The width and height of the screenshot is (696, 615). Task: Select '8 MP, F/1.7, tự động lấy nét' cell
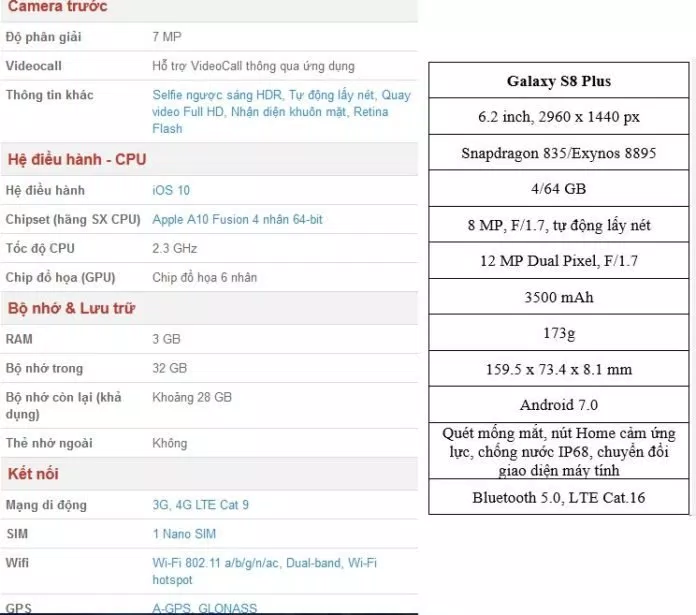559,225
